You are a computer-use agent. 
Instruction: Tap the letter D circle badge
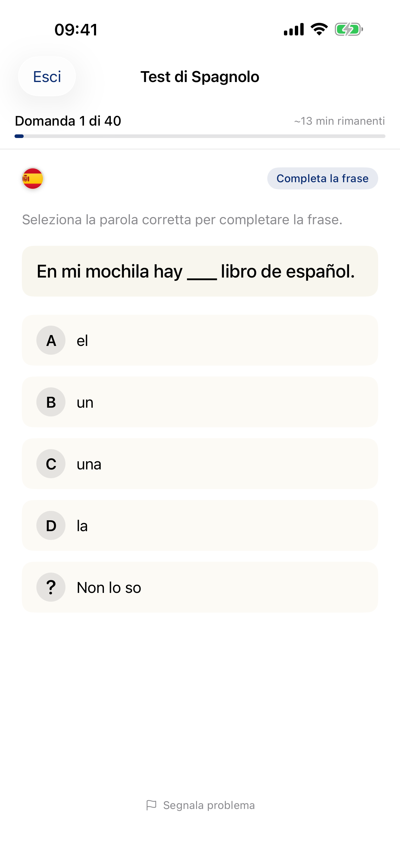pos(51,526)
